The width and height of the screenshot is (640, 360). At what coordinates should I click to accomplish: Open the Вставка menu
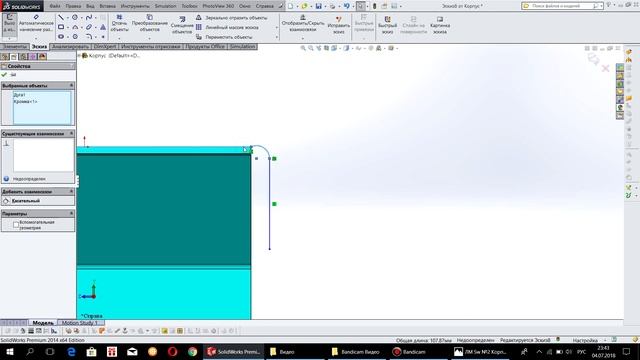pos(107,6)
